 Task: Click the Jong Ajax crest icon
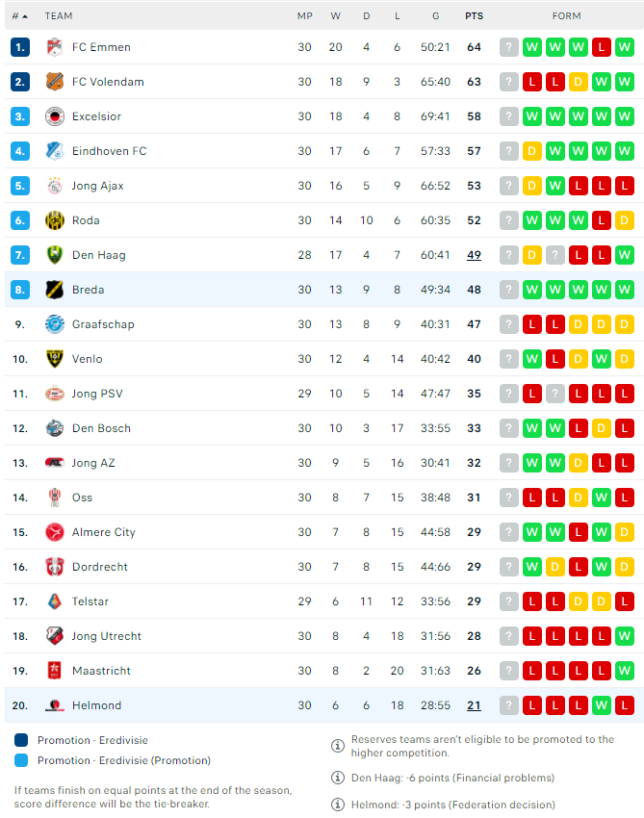coord(54,186)
